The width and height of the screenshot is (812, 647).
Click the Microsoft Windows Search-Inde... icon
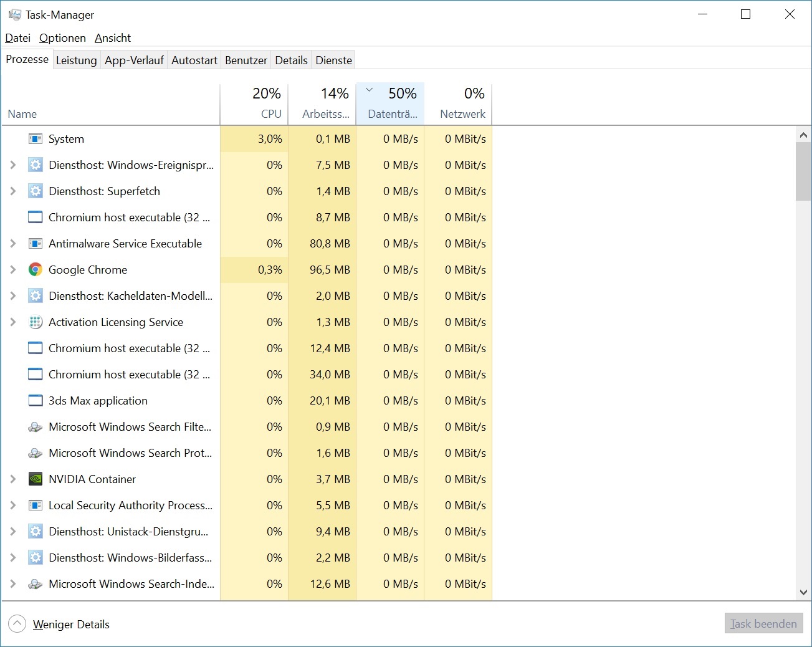(x=36, y=584)
